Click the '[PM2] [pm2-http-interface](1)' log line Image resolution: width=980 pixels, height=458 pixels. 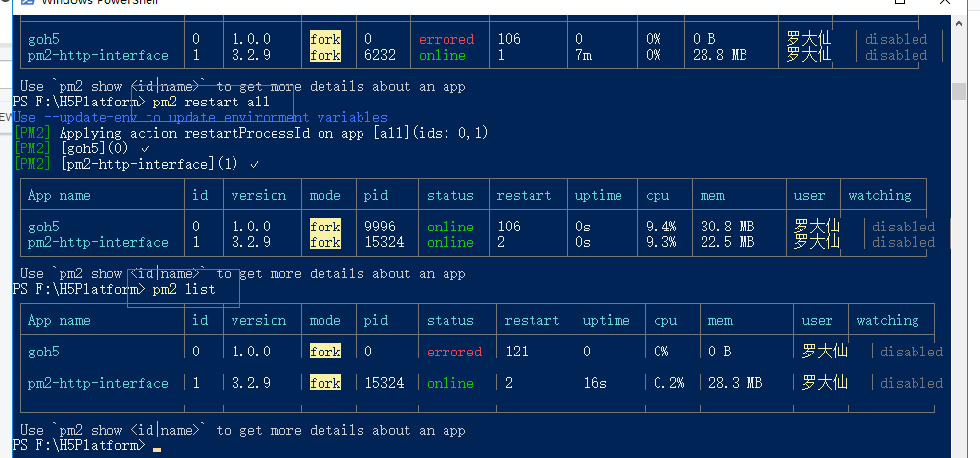[136, 164]
